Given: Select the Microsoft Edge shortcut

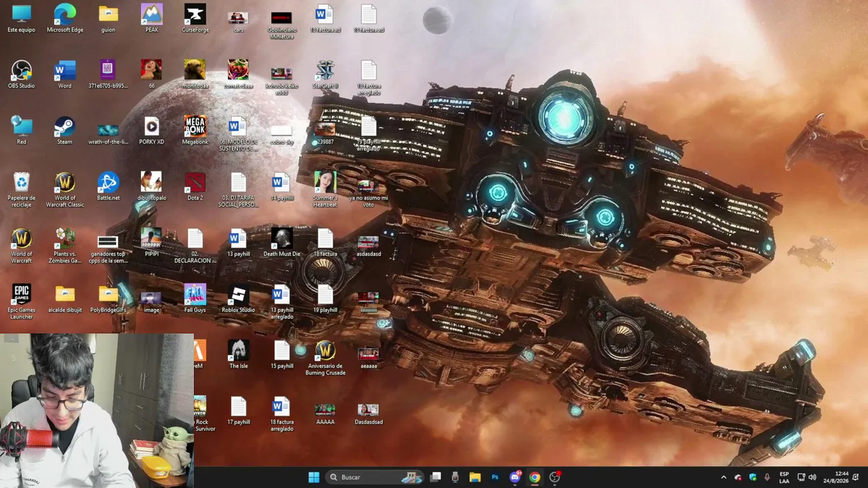Looking at the screenshot, I should click(x=65, y=19).
